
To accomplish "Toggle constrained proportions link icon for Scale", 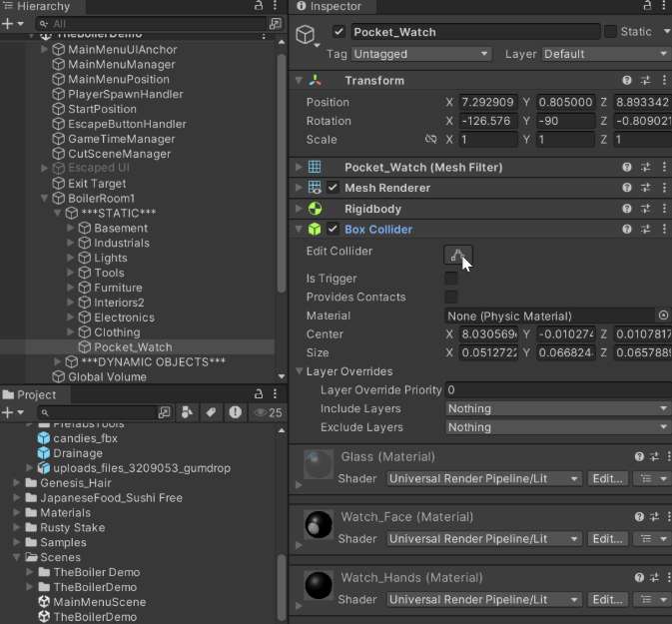I will 430,140.
